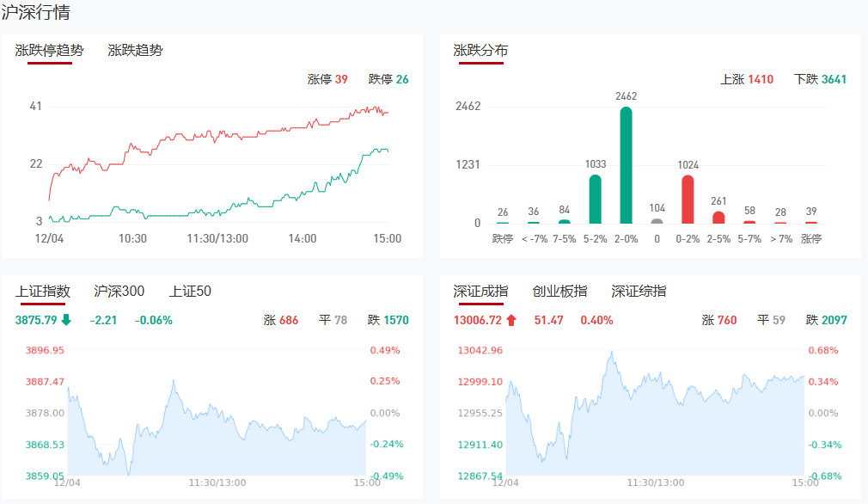Viewport: 868px width, 504px height.
Task: Click the 下跌 3641 count label
Action: pyautogui.click(x=821, y=79)
